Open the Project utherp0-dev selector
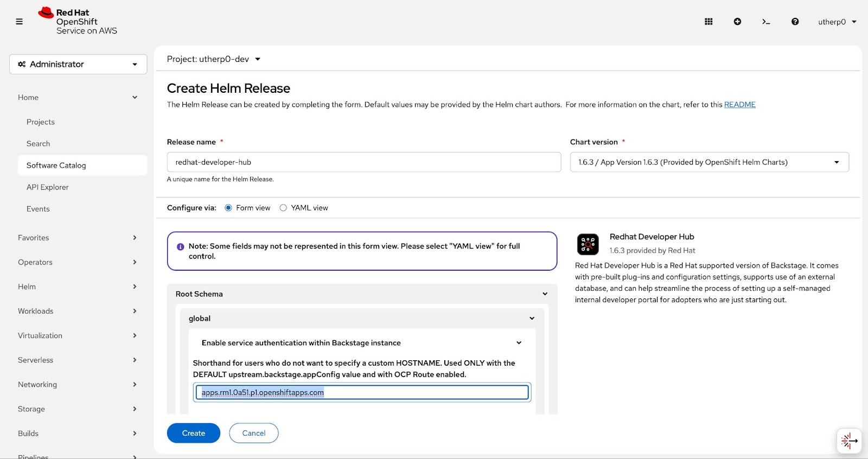This screenshot has height=459, width=868. coord(214,59)
